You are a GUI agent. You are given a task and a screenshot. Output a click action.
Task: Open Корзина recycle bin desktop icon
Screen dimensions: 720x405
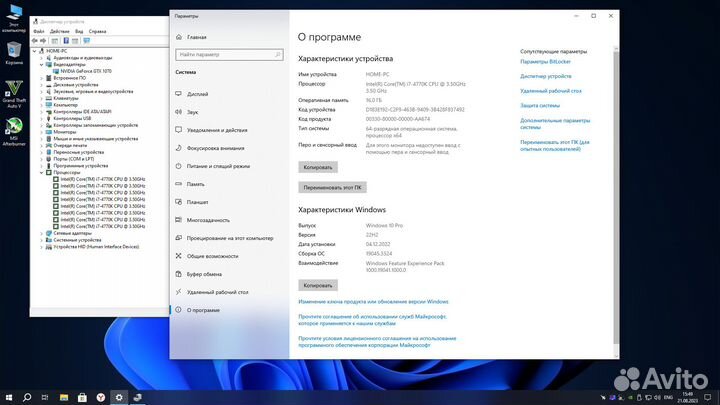[x=14, y=53]
